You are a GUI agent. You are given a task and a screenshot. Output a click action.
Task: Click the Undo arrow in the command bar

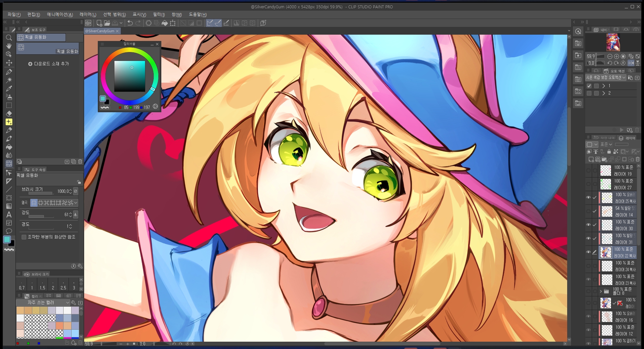130,23
